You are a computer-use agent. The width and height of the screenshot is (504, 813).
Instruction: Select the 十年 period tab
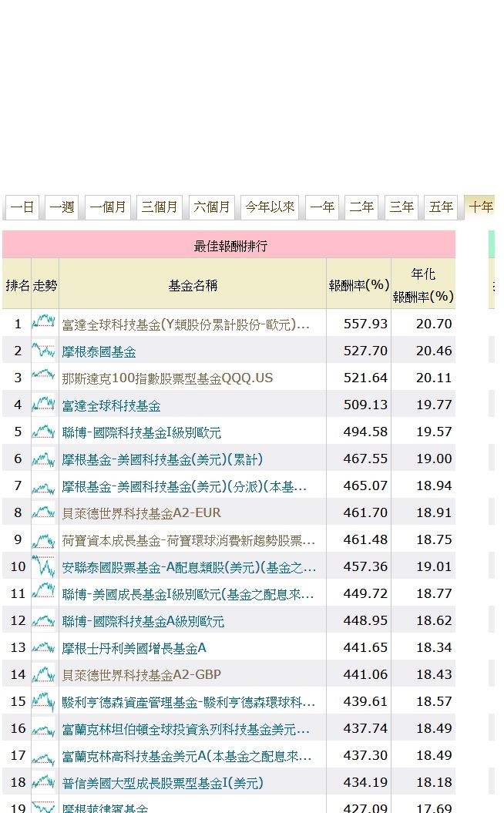[479, 207]
